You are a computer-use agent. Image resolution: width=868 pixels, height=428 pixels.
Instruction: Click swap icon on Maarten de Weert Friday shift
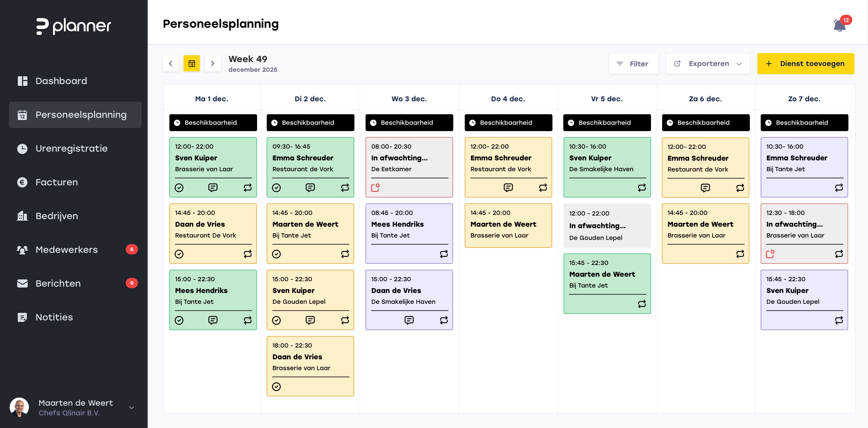pyautogui.click(x=642, y=304)
